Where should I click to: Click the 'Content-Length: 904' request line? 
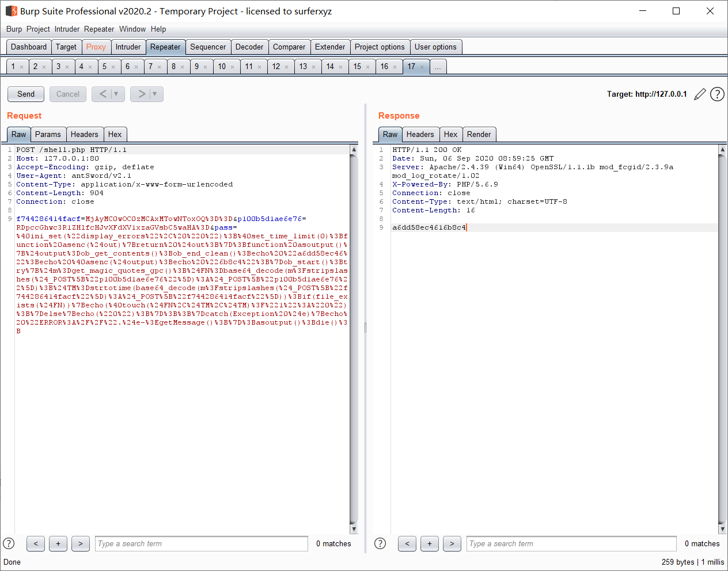[60, 193]
